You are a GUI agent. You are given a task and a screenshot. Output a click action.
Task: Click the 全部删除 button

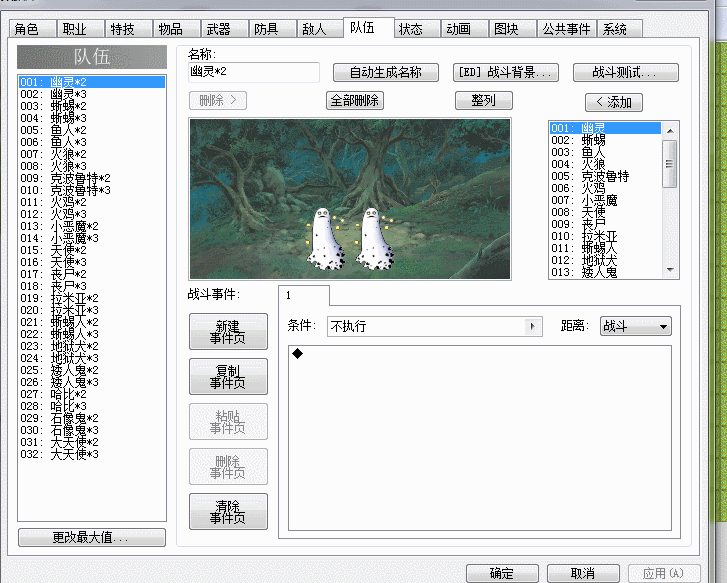tap(355, 100)
